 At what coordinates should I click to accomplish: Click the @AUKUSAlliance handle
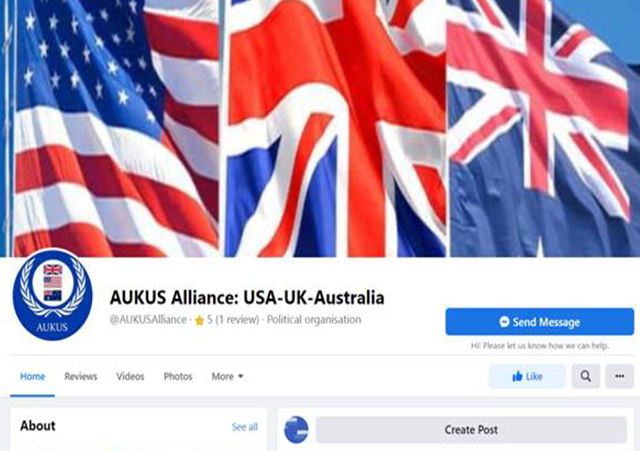pos(148,320)
